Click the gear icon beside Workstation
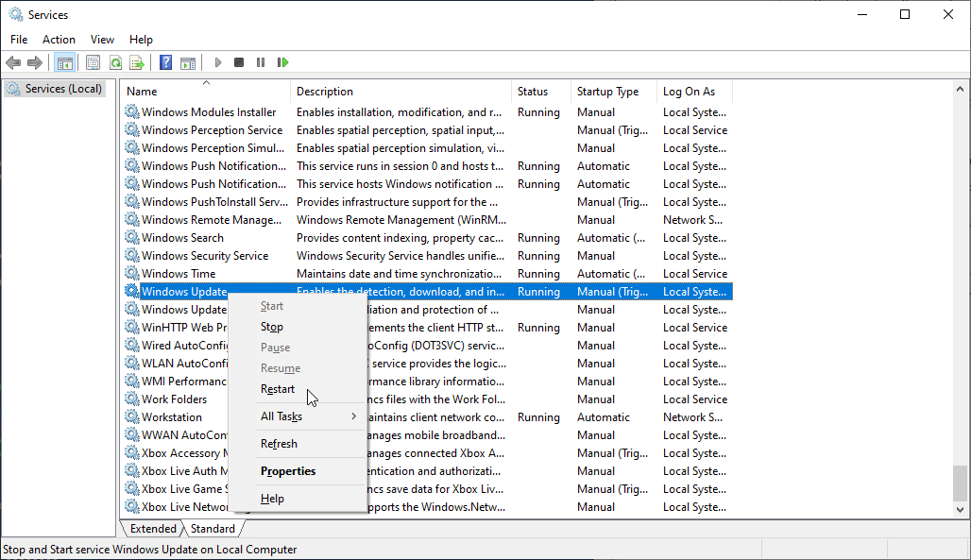 132,416
